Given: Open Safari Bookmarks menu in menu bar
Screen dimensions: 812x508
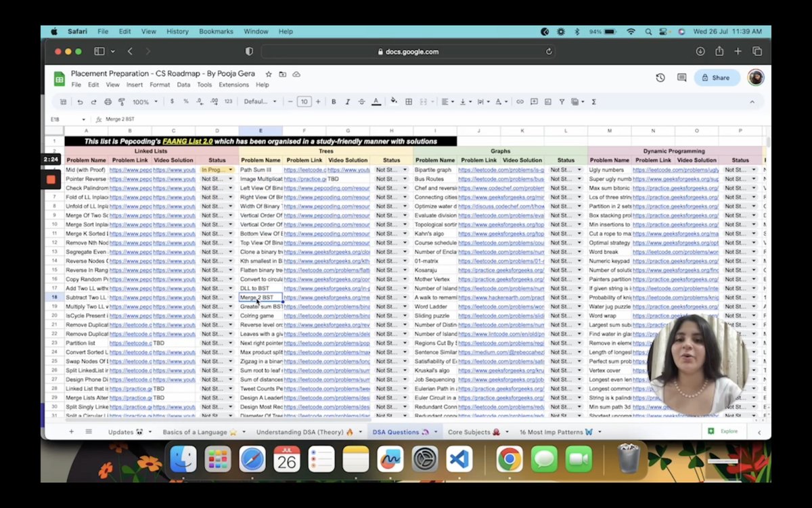Looking at the screenshot, I should tap(216, 31).
